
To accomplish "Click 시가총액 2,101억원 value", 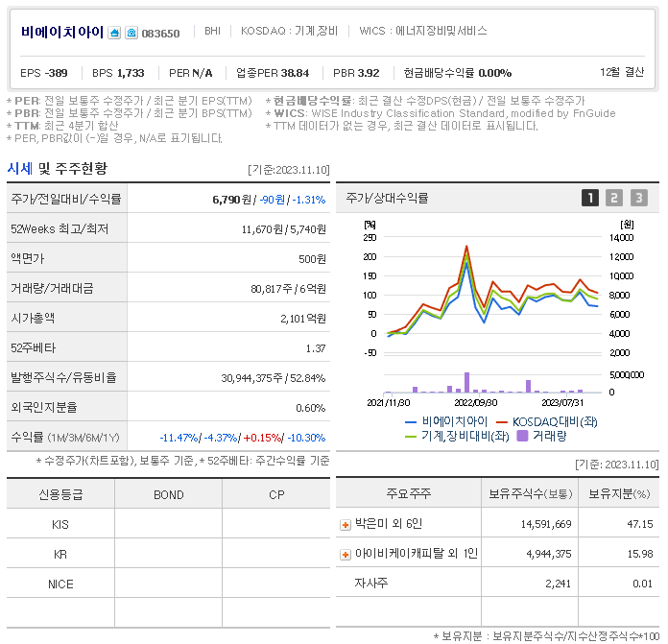I will [x=303, y=319].
